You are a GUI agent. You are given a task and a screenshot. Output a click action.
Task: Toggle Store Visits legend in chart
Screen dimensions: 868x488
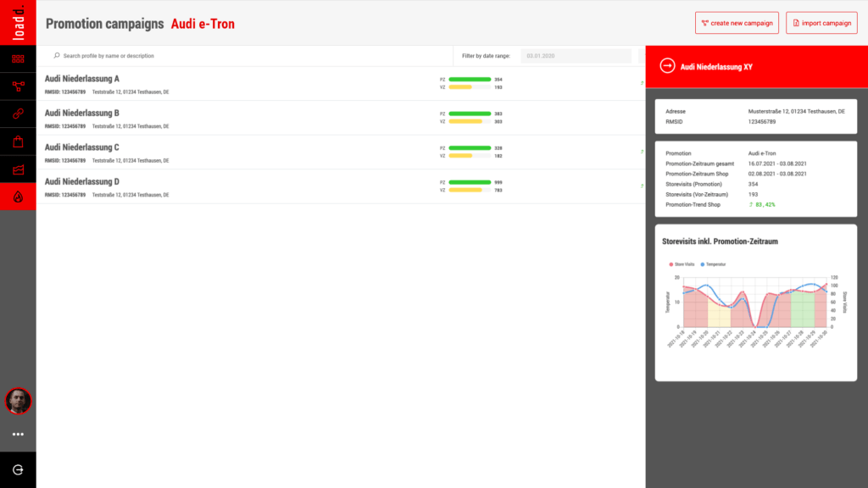pyautogui.click(x=682, y=264)
